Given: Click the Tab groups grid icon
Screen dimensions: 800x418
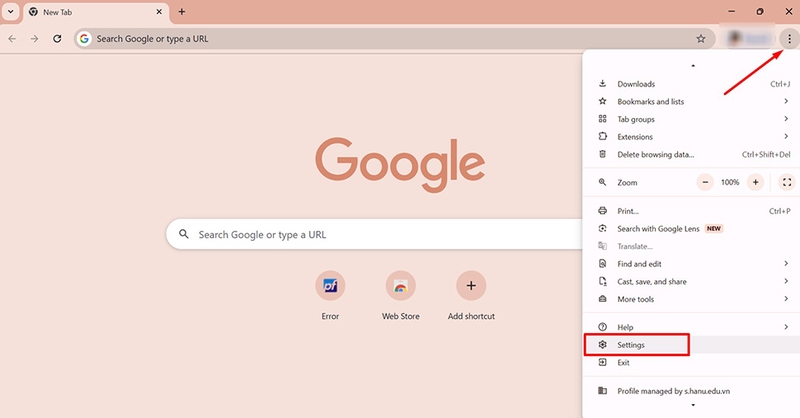Looking at the screenshot, I should (603, 119).
